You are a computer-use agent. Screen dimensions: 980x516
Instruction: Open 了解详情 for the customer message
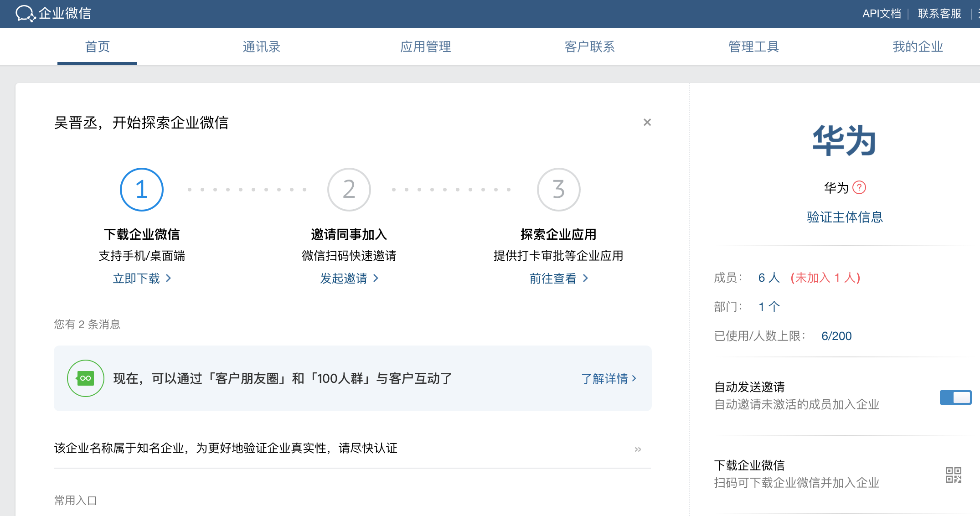(x=609, y=378)
